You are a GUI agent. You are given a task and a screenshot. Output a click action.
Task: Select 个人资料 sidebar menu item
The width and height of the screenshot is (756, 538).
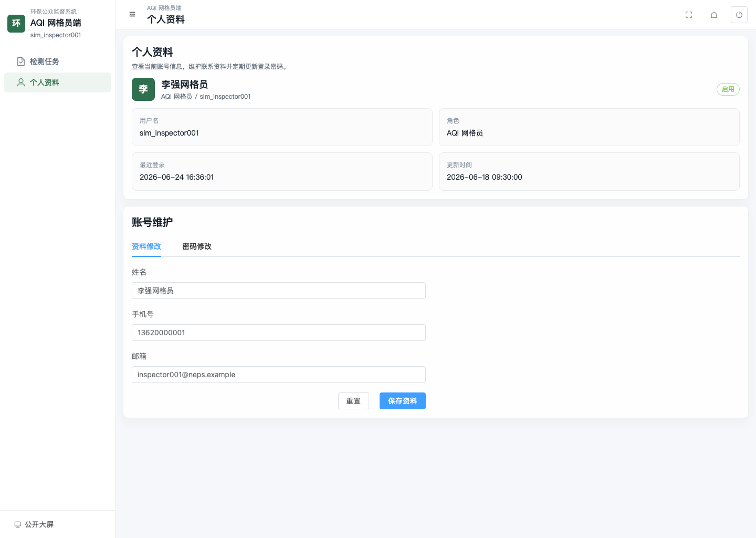click(x=57, y=82)
